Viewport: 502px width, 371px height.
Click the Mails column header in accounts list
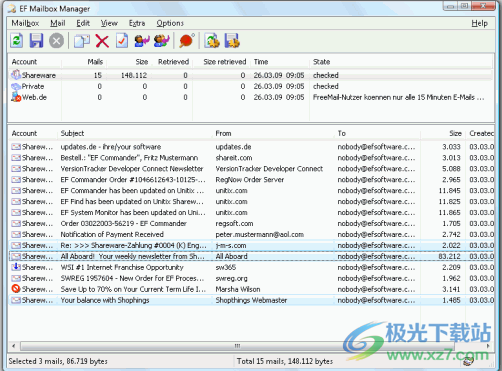coord(84,62)
